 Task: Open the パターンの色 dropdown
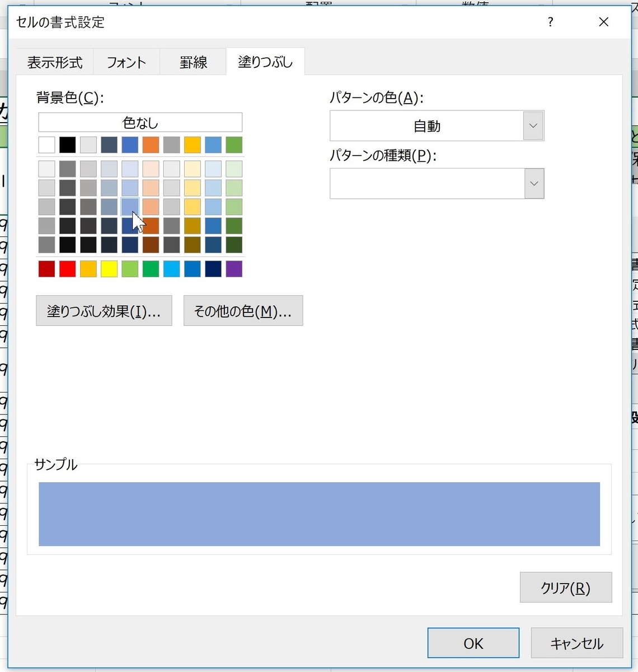[x=533, y=125]
